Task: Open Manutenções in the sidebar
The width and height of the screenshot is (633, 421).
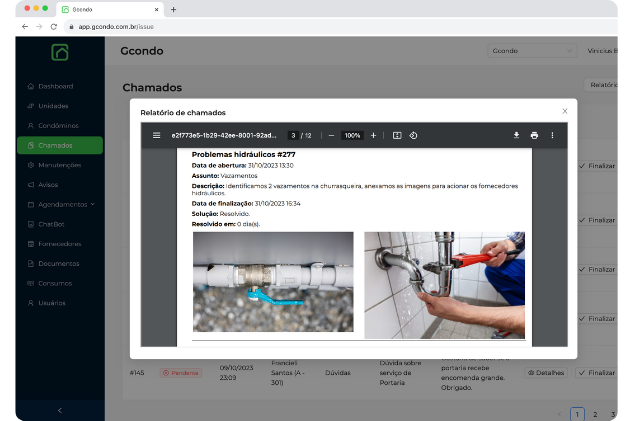Action: 59,165
